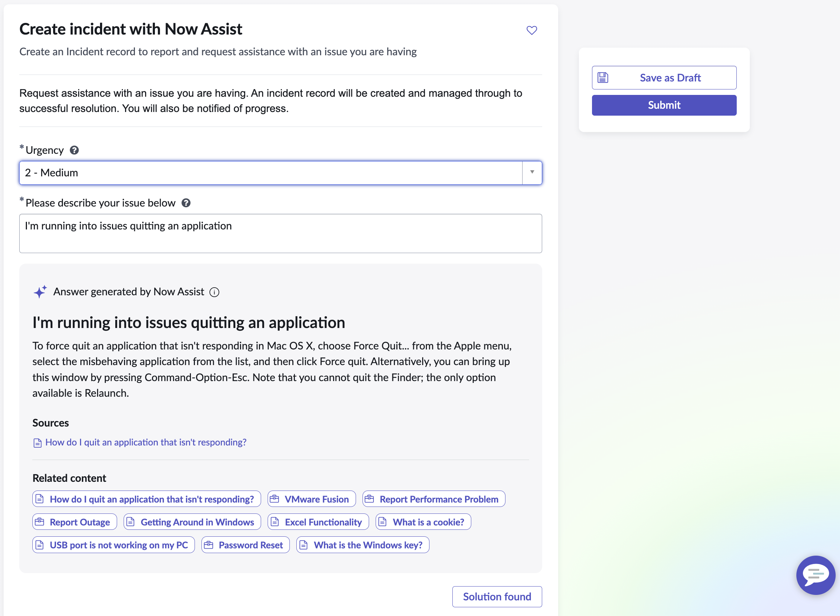Open the chat bubble virtual agent icon
This screenshot has height=616, width=840.
pyautogui.click(x=815, y=575)
